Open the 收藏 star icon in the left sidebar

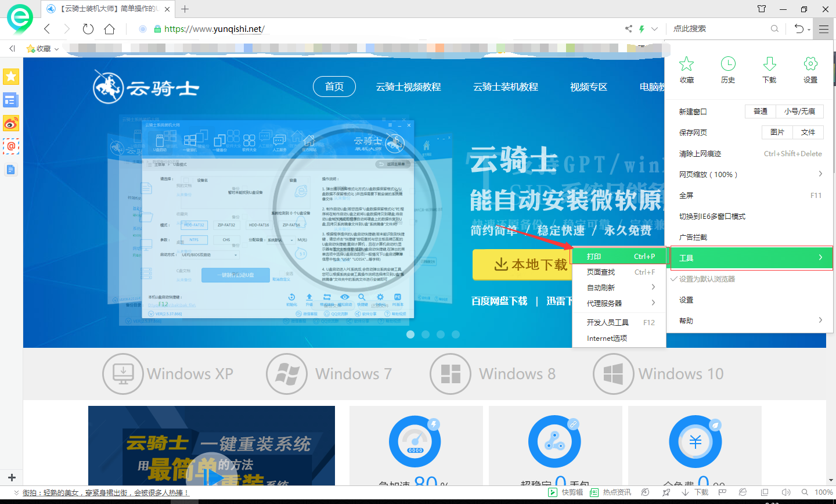tap(11, 76)
